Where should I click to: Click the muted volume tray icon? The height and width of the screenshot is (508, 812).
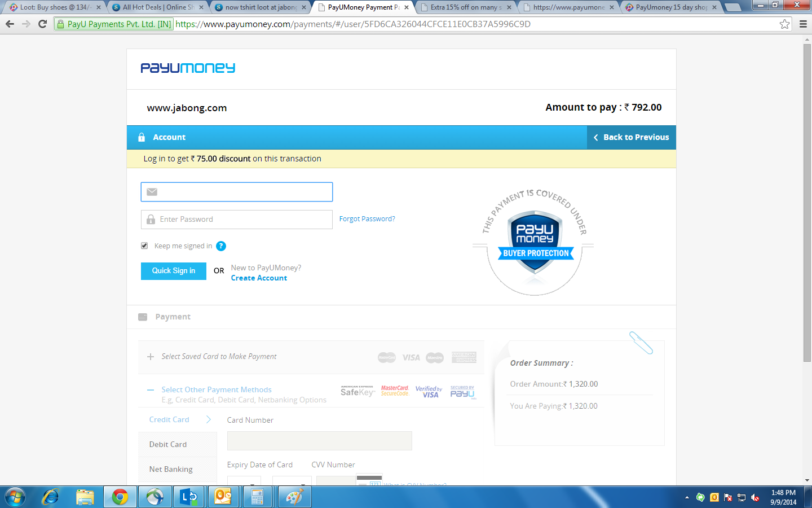pyautogui.click(x=755, y=497)
